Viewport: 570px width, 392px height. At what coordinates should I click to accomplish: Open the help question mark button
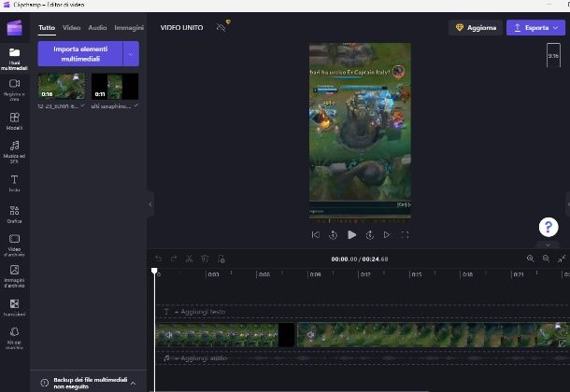[x=549, y=227]
